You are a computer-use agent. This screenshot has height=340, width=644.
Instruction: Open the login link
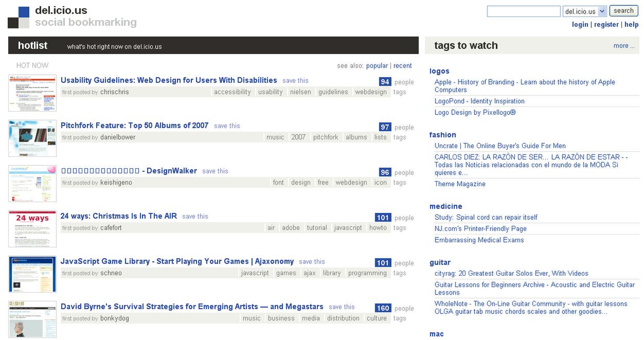coord(580,25)
